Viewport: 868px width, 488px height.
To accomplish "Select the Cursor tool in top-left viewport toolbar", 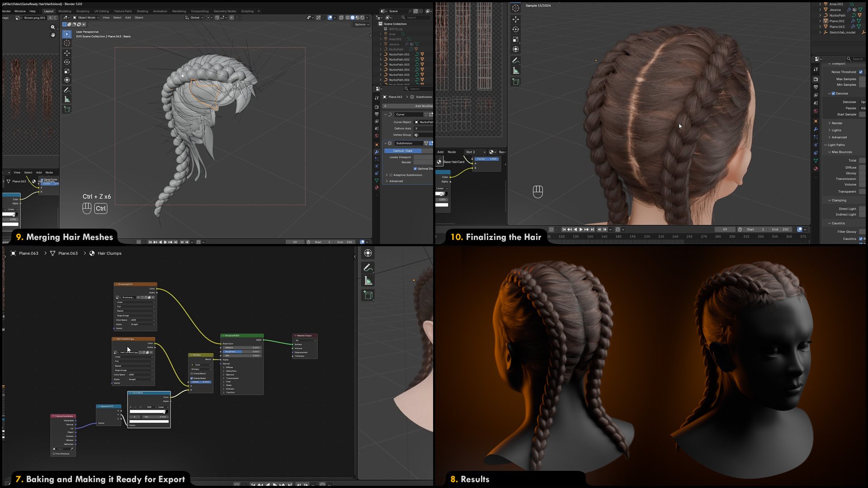I will click(x=67, y=43).
